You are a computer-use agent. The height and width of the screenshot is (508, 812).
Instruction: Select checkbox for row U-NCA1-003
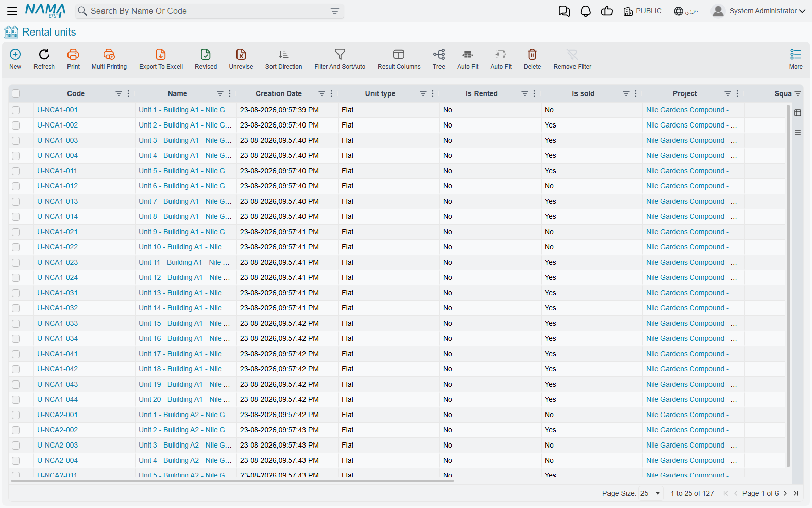(16, 141)
